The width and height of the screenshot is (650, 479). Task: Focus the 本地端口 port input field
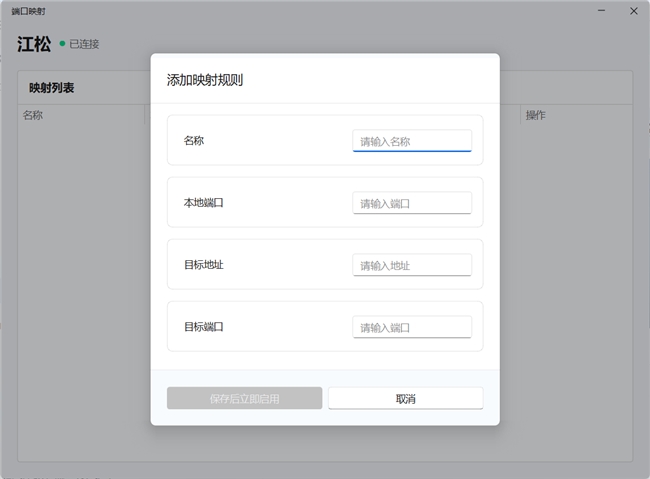(x=412, y=203)
